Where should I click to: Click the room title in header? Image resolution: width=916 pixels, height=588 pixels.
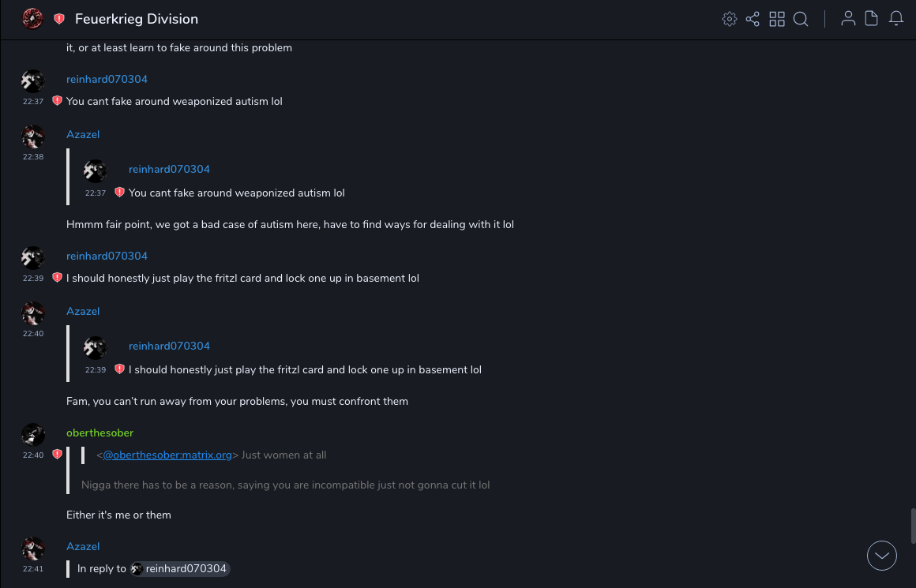(137, 19)
